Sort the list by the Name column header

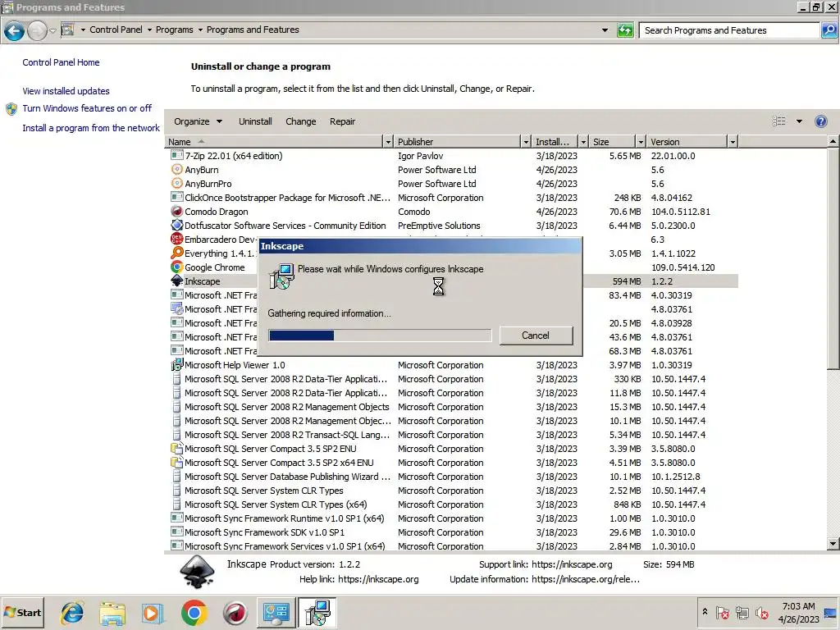coord(274,141)
